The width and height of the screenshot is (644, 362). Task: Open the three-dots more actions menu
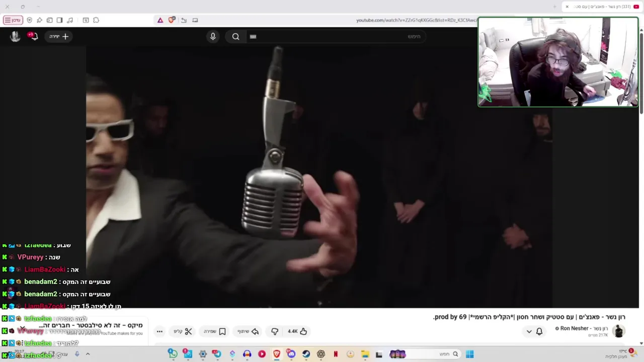pos(159,331)
